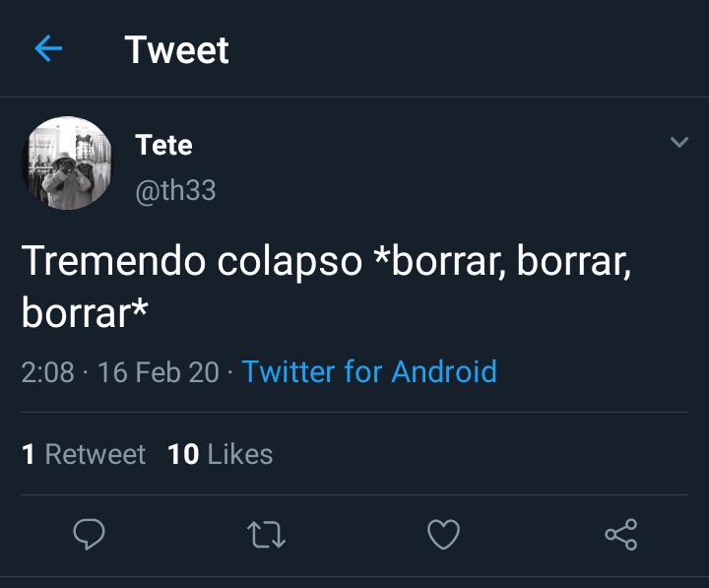This screenshot has width=709, height=588.
Task: Click the last line word borrar*
Action: (85, 313)
